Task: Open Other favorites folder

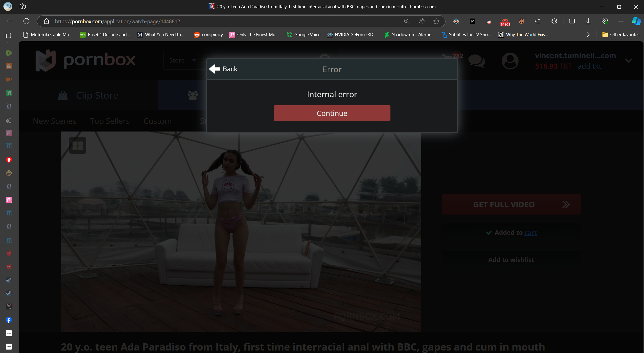Action: click(x=621, y=35)
